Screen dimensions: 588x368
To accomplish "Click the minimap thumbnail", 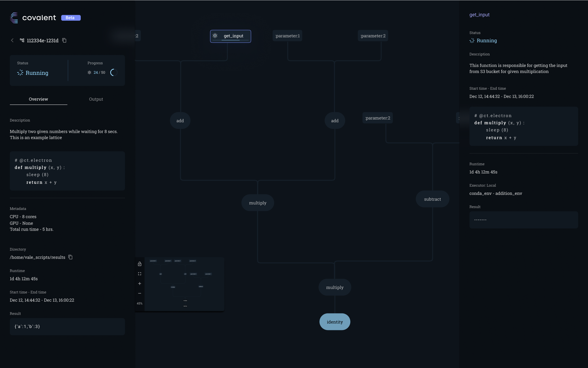I will click(184, 284).
